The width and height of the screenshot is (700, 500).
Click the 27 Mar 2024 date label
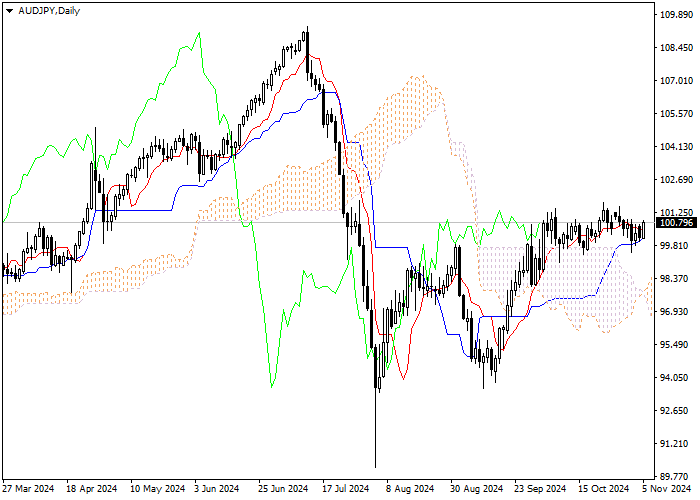pyautogui.click(x=29, y=489)
